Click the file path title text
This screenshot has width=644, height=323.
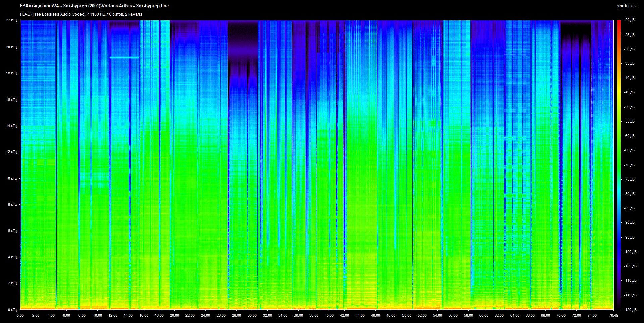(x=94, y=6)
